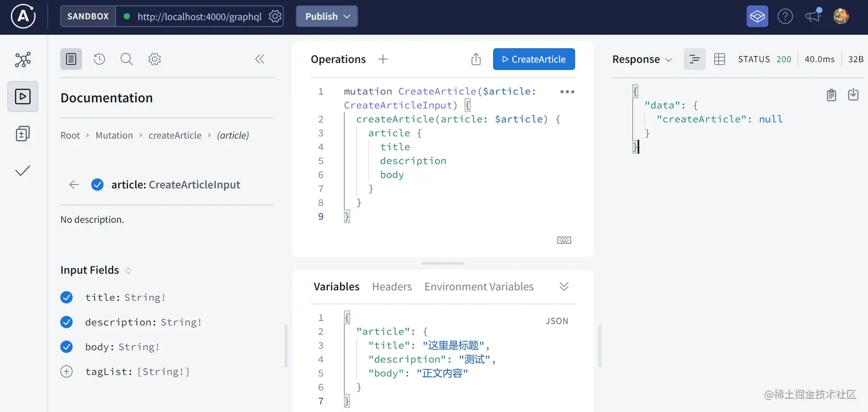Open the Apollo logo home icon
Image resolution: width=868 pixels, height=412 pixels.
[23, 17]
